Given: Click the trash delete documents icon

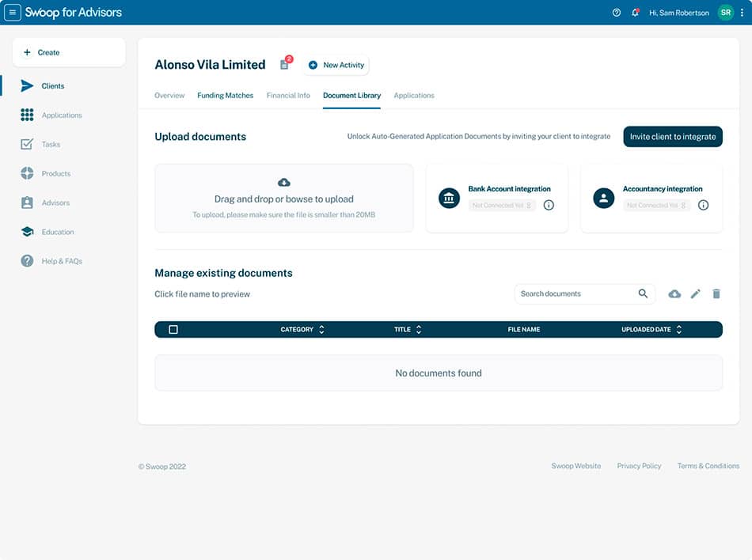Looking at the screenshot, I should [x=716, y=294].
